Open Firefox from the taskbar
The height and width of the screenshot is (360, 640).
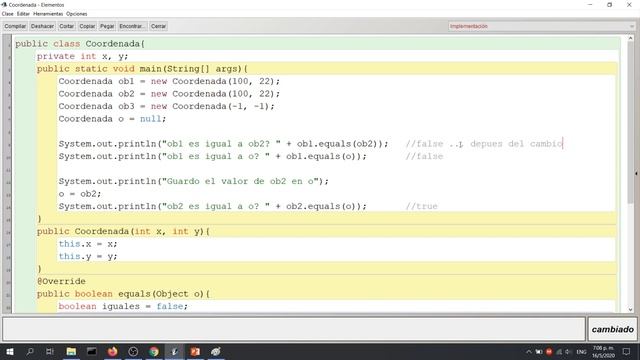click(x=112, y=351)
